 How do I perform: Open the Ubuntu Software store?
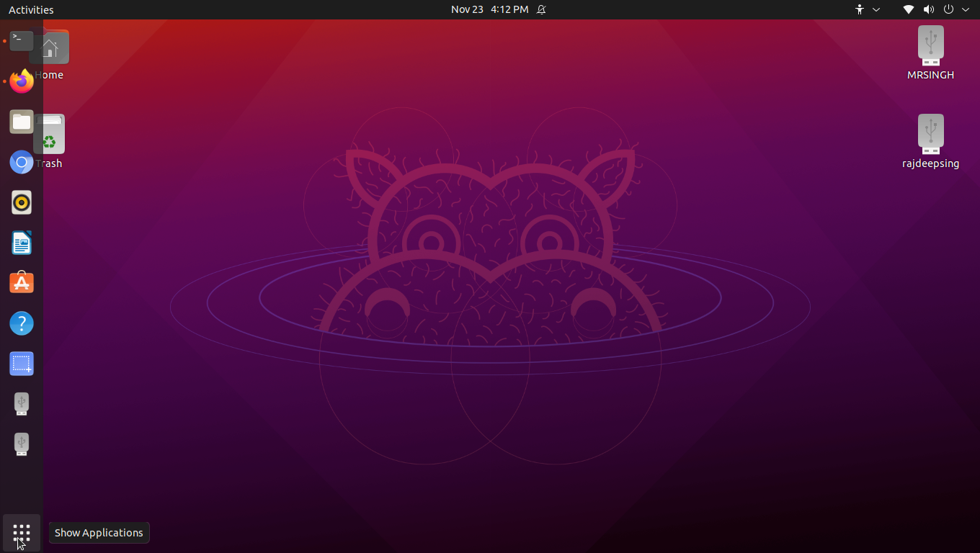click(x=22, y=282)
